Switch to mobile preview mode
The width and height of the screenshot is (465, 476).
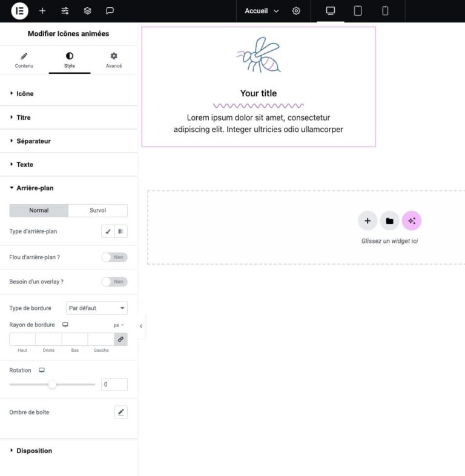[x=385, y=11]
